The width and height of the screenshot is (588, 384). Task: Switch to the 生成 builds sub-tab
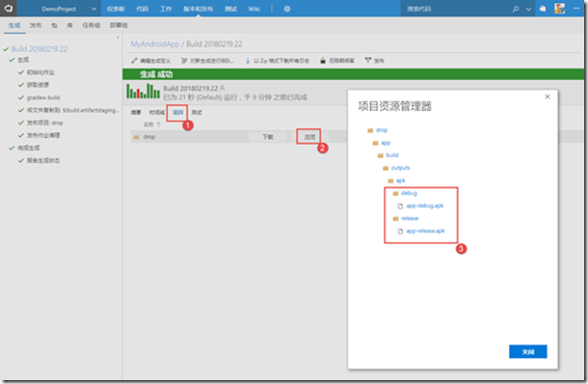pyautogui.click(x=14, y=25)
